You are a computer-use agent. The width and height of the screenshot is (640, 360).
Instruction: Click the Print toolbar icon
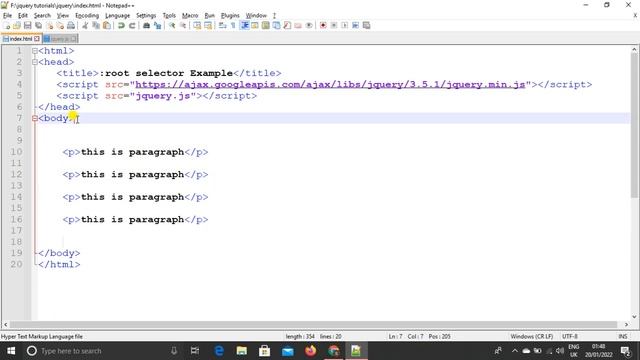pyautogui.click(x=71, y=25)
